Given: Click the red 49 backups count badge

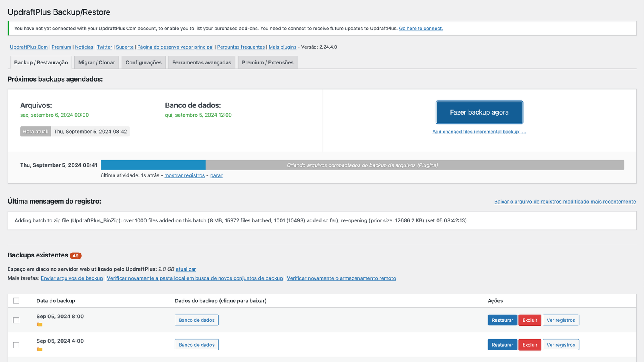Looking at the screenshot, I should click(75, 256).
